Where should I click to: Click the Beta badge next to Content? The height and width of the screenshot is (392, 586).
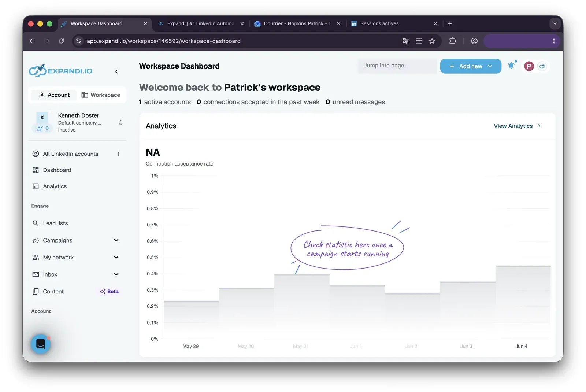point(109,292)
